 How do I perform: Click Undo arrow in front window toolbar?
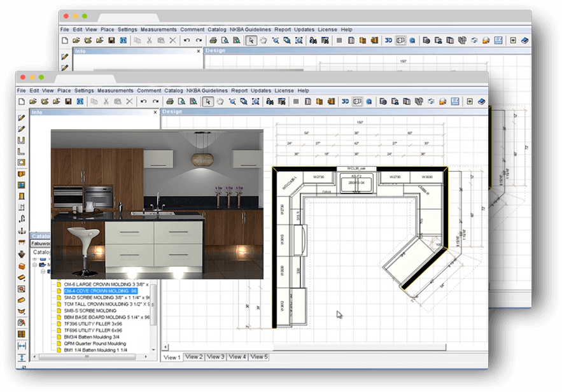[x=144, y=101]
